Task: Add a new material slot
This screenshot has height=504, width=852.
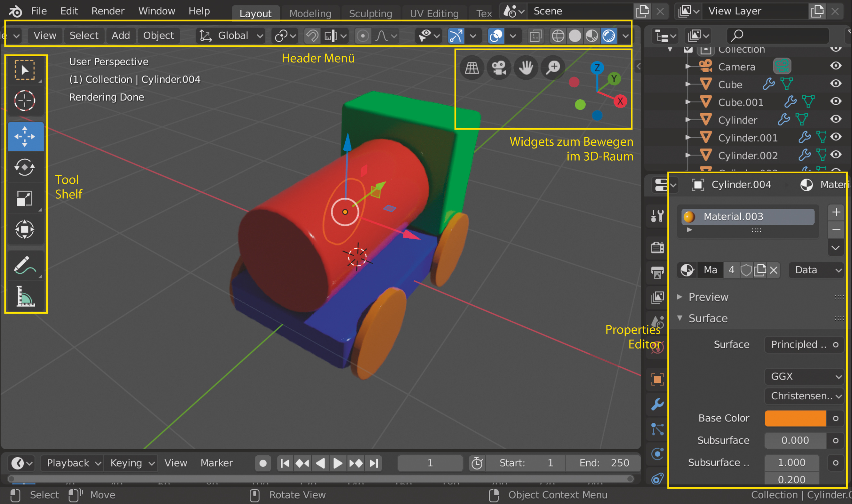Action: click(836, 212)
